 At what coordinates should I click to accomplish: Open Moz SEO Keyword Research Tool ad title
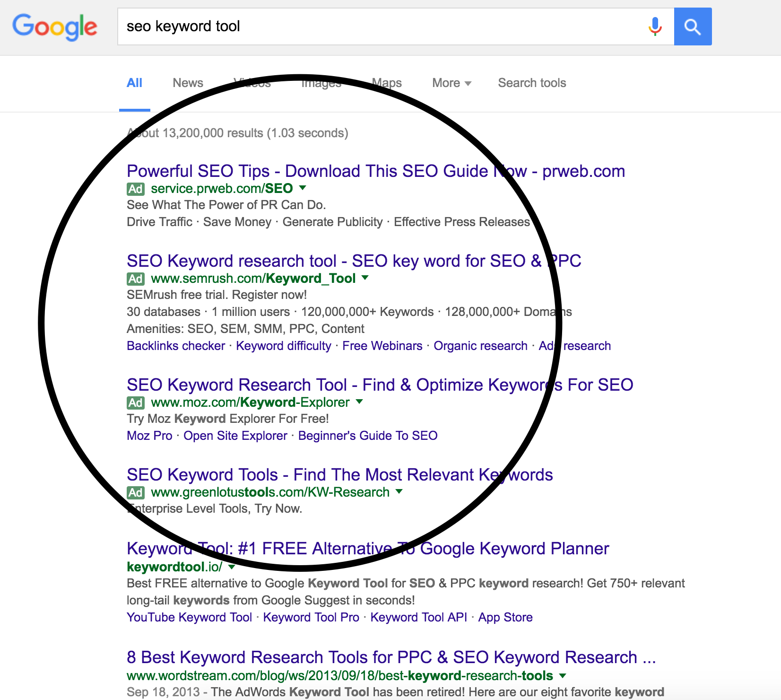click(x=380, y=385)
